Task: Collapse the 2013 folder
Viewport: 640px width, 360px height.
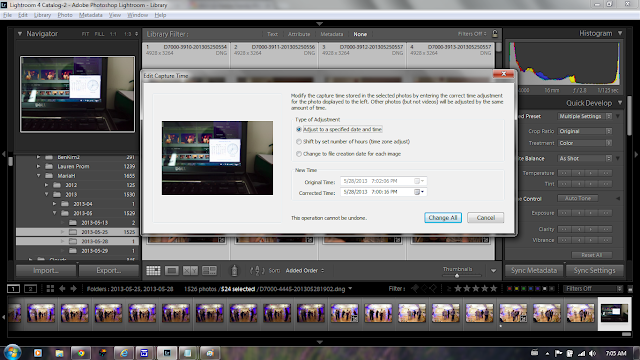Action: (x=47, y=194)
